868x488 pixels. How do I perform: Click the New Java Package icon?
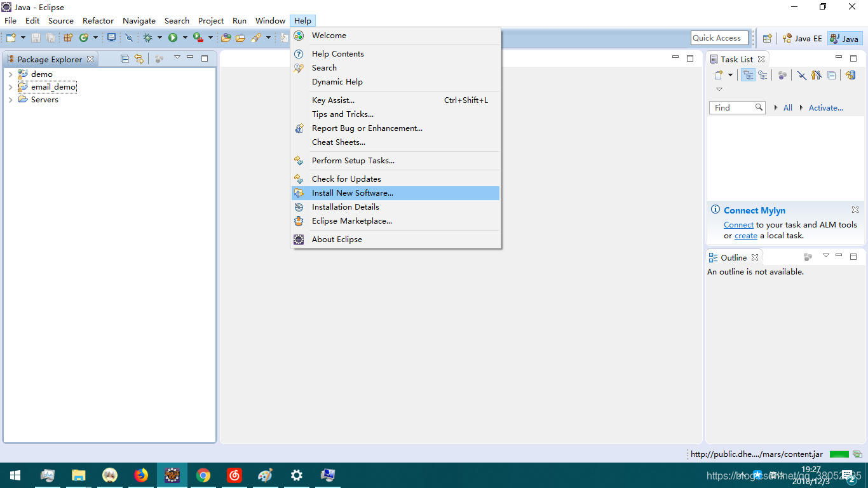point(68,38)
